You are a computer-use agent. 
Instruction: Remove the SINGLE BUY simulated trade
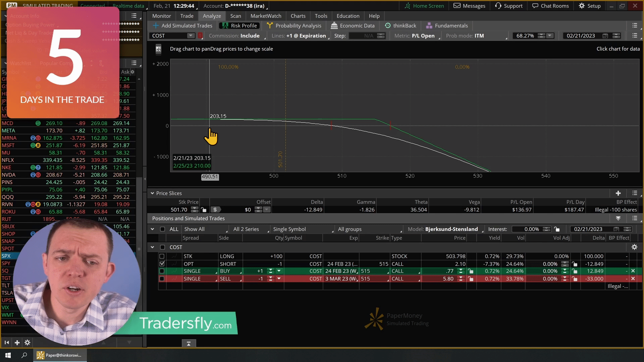633,271
